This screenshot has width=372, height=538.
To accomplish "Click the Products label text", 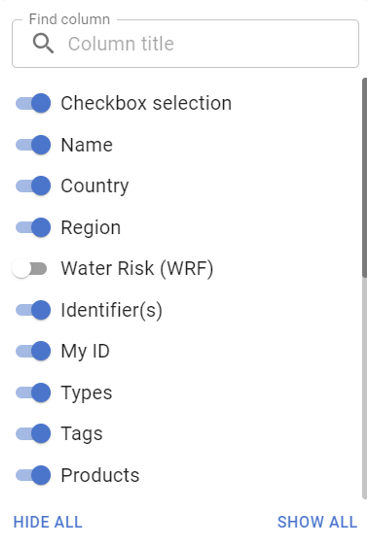I will coord(100,475).
